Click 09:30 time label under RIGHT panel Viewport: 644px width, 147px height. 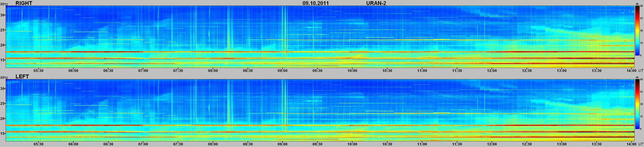(318, 71)
